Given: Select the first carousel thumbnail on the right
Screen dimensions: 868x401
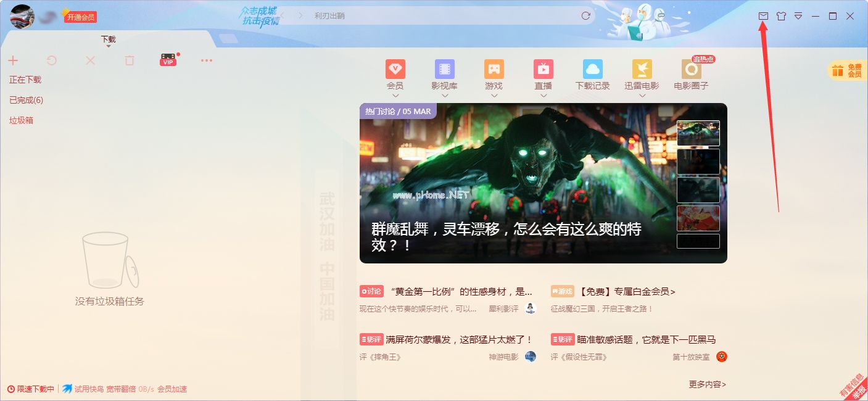Looking at the screenshot, I should tap(698, 132).
